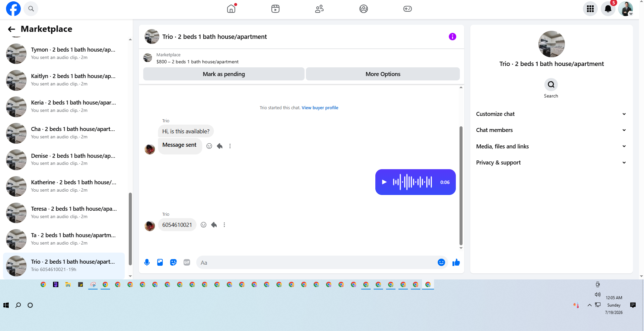Click the microphone voice clip icon
Viewport: 644px width, 331px height.
[x=147, y=262]
